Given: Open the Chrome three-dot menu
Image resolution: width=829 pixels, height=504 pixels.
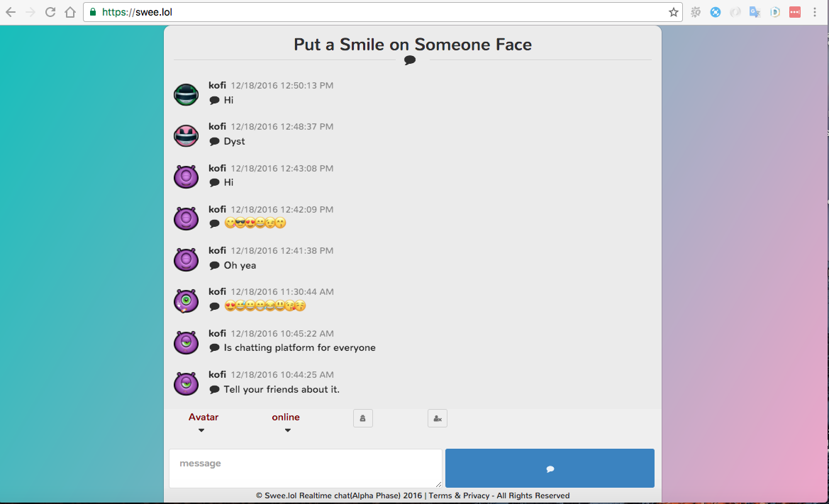Looking at the screenshot, I should tap(815, 12).
